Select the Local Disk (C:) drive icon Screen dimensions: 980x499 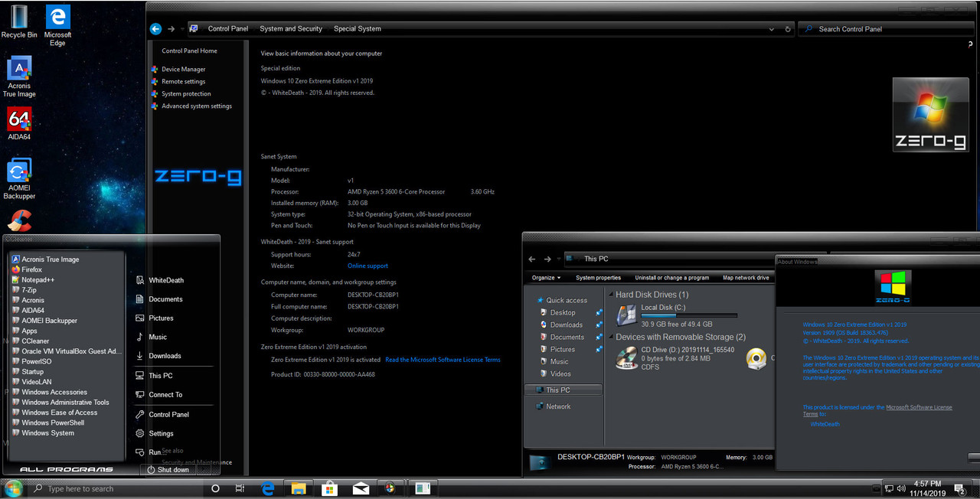[x=627, y=315]
